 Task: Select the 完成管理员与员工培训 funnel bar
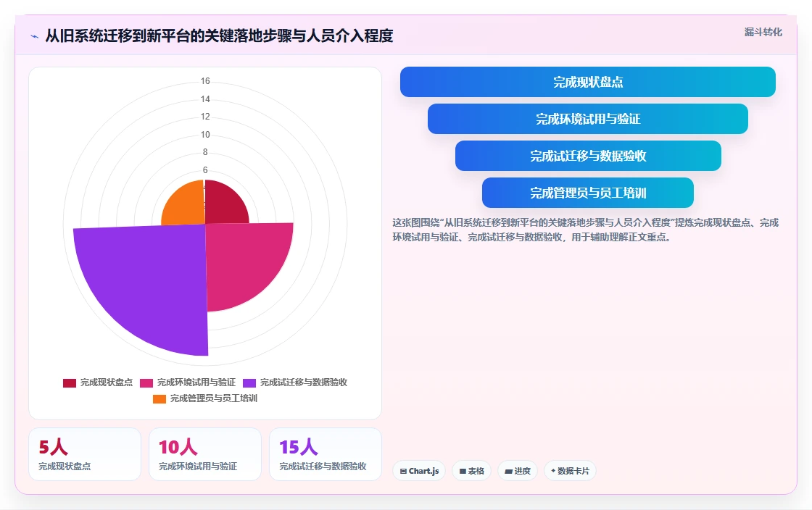click(x=588, y=193)
